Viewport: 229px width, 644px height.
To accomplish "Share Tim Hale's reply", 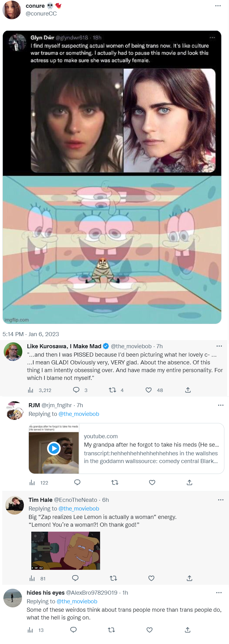I will click(x=190, y=578).
